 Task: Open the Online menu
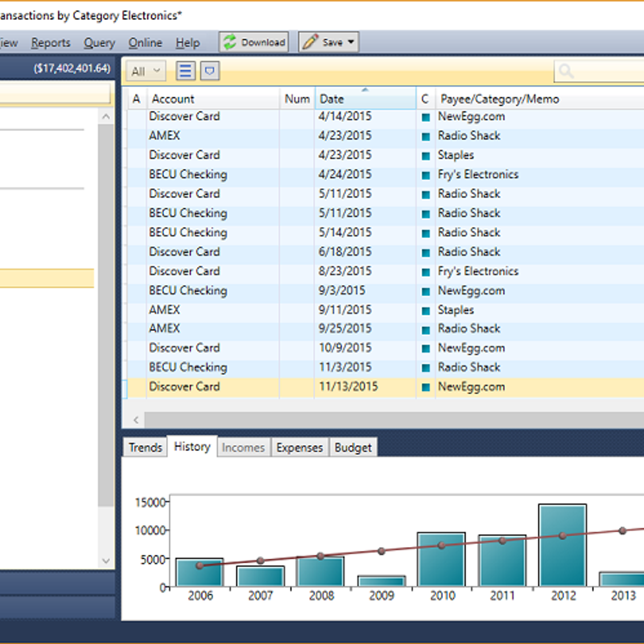(145, 43)
